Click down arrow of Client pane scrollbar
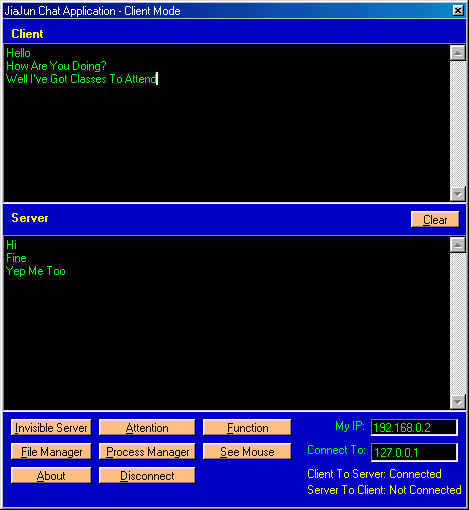This screenshot has height=510, width=469. (x=458, y=194)
